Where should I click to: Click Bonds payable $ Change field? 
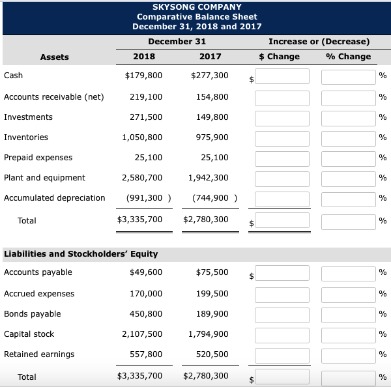[x=282, y=315]
